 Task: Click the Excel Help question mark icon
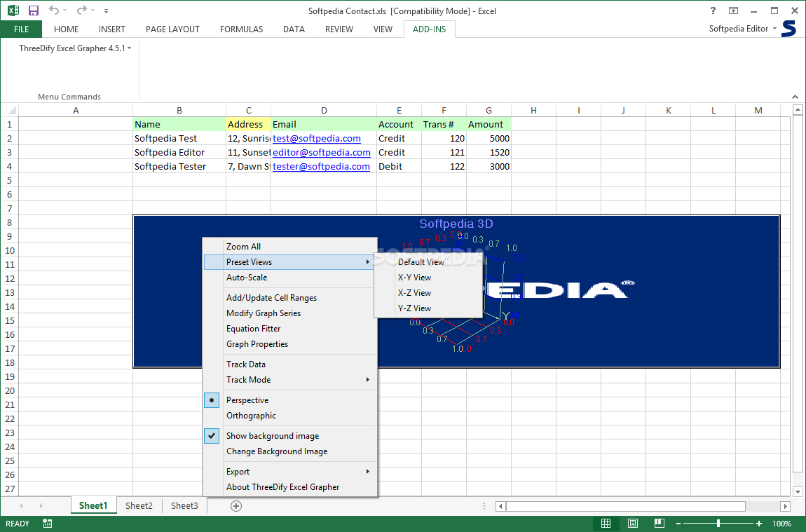click(x=713, y=11)
